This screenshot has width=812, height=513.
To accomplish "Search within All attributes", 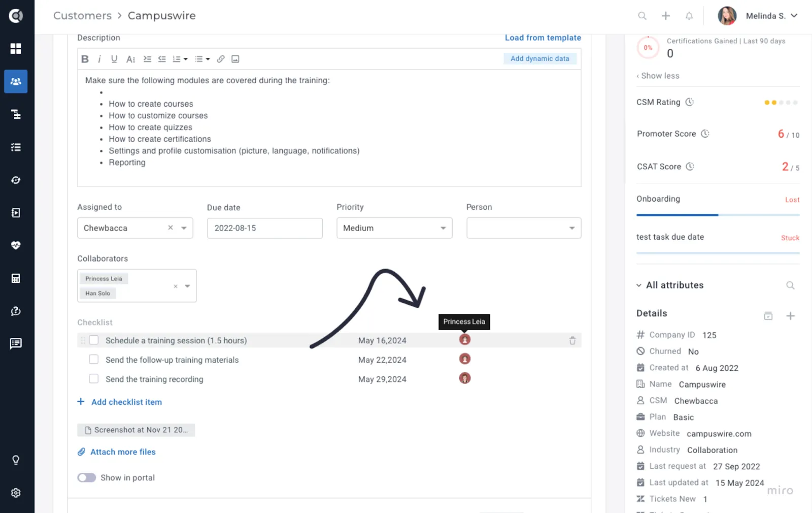I will pos(790,285).
